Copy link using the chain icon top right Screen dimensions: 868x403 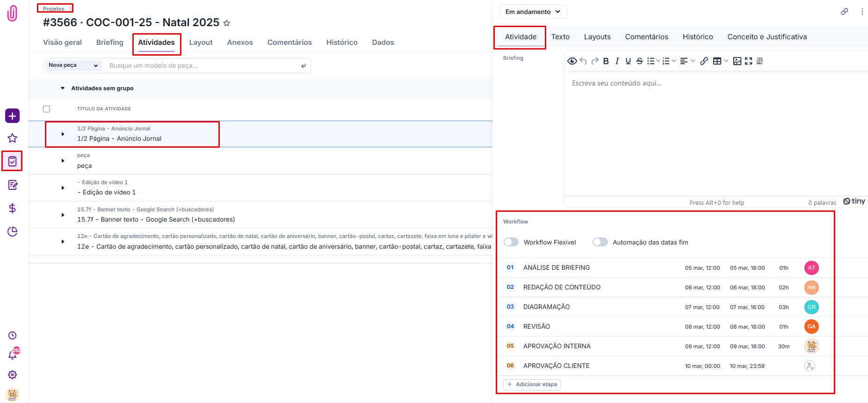point(844,12)
